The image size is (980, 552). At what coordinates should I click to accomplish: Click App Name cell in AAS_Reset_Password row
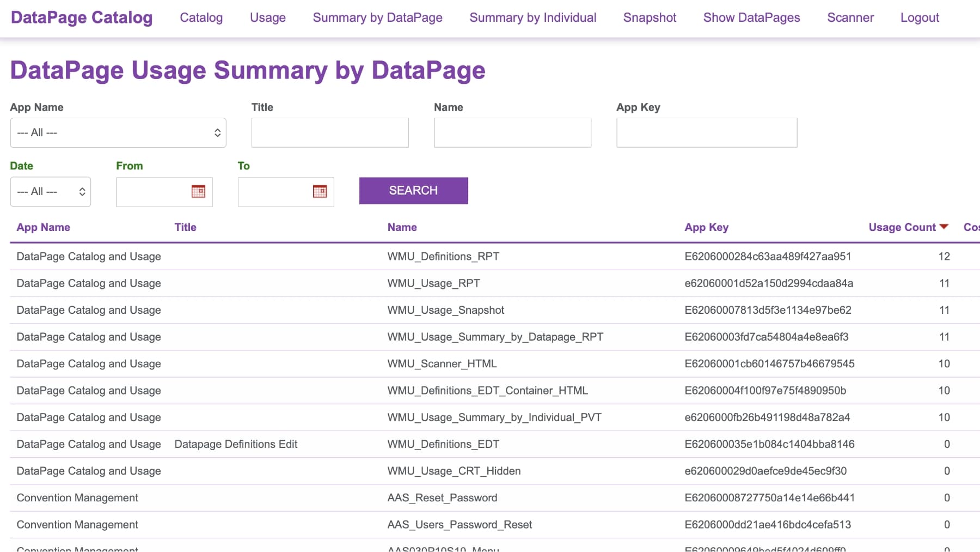tap(77, 498)
